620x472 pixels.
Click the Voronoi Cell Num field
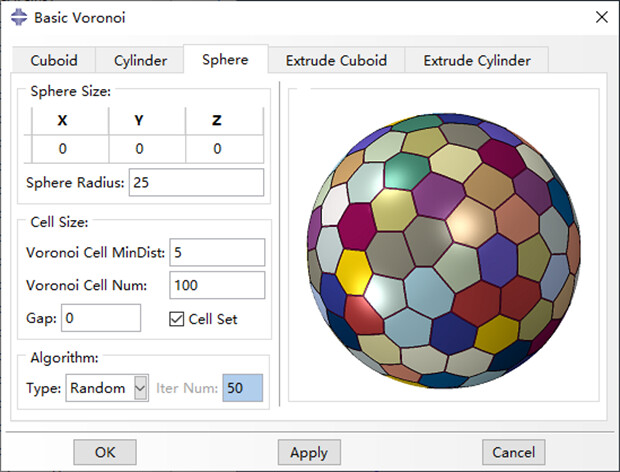(217, 285)
